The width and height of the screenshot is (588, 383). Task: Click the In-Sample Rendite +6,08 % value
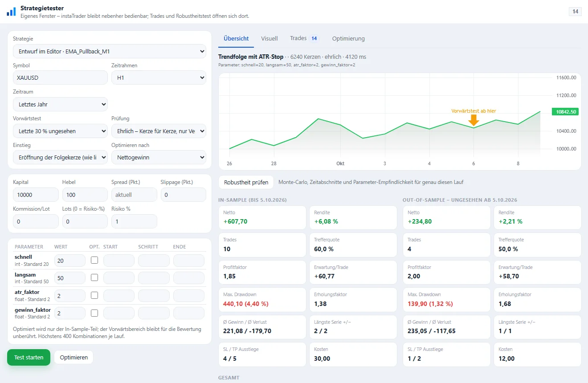326,221
